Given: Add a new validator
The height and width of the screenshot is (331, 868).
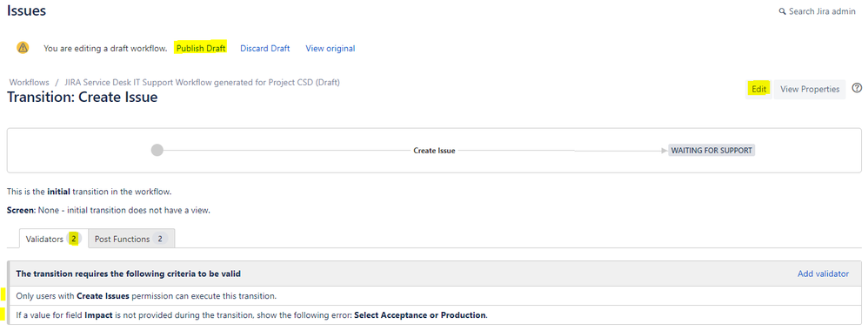Looking at the screenshot, I should 823,274.
